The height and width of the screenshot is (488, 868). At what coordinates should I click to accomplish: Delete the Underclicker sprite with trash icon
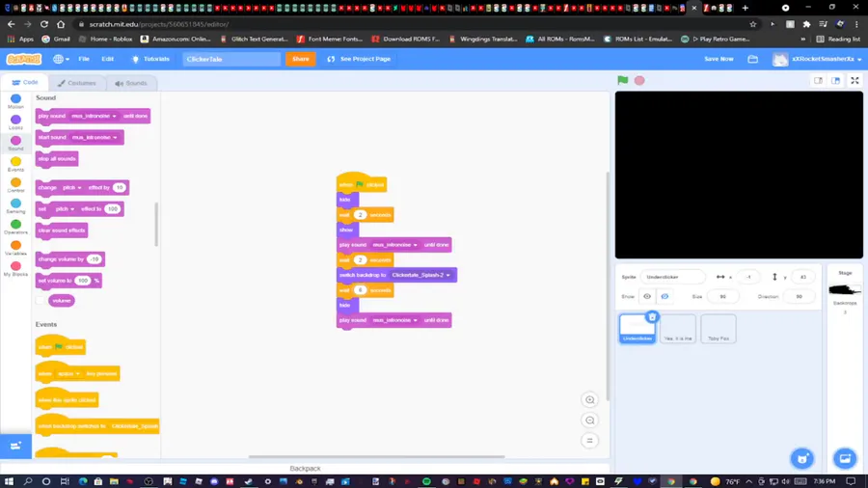pyautogui.click(x=652, y=317)
